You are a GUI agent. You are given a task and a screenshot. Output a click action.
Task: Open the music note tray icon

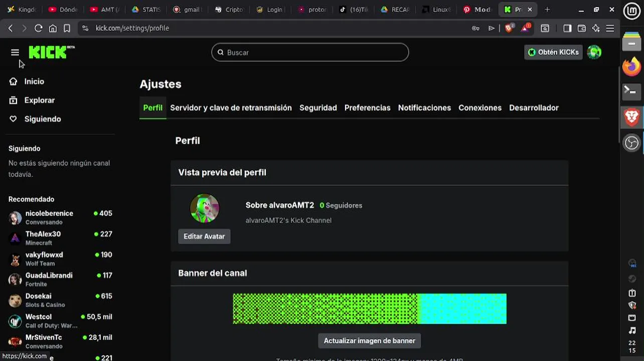click(632, 330)
